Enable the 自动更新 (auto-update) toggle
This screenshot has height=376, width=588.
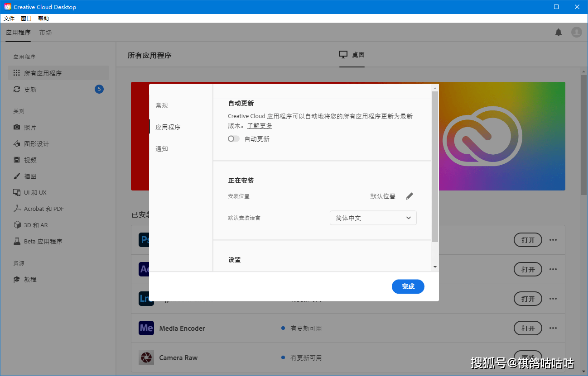[233, 138]
